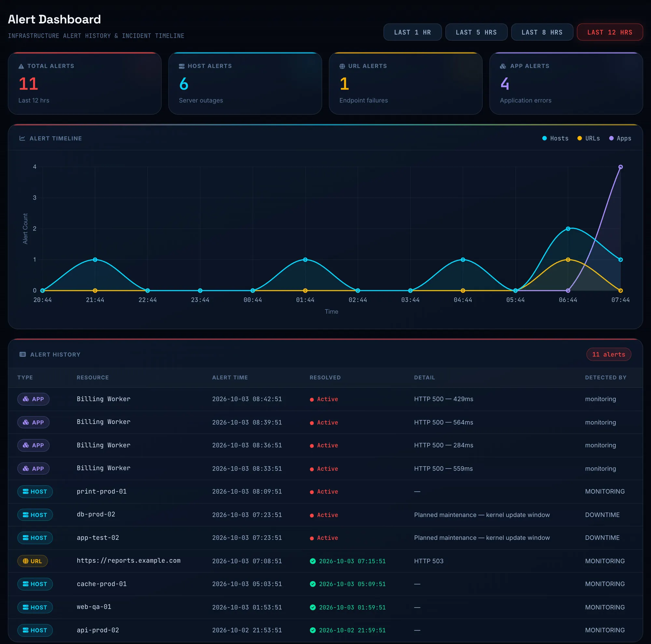
Task: Click the 11 alerts count badge
Action: point(609,354)
